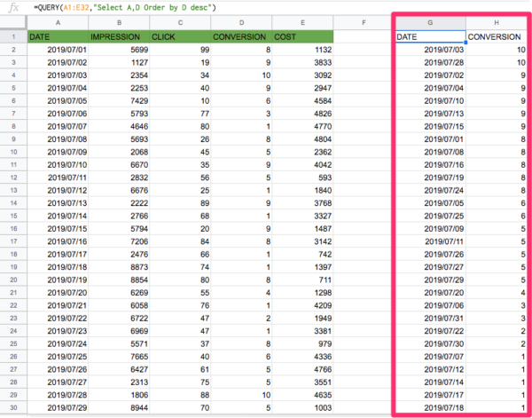Select row 1 header
The height and width of the screenshot is (418, 532).
pyautogui.click(x=13, y=36)
